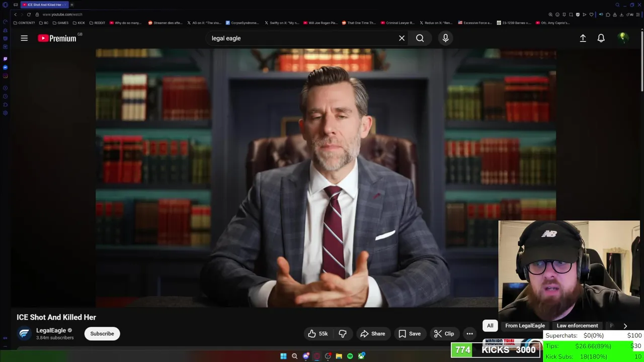Viewport: 644px width, 362px height.
Task: Click the heart favorites toolbar icon
Action: [591, 15]
